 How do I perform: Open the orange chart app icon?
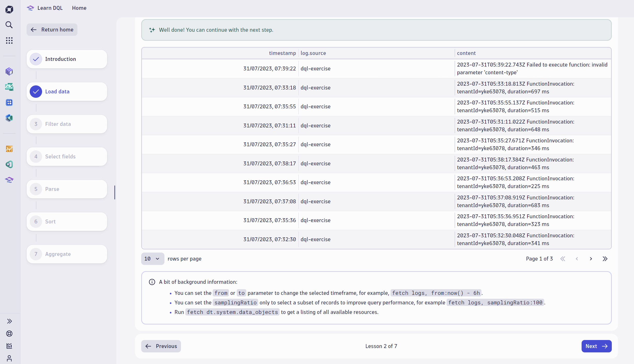(9, 149)
